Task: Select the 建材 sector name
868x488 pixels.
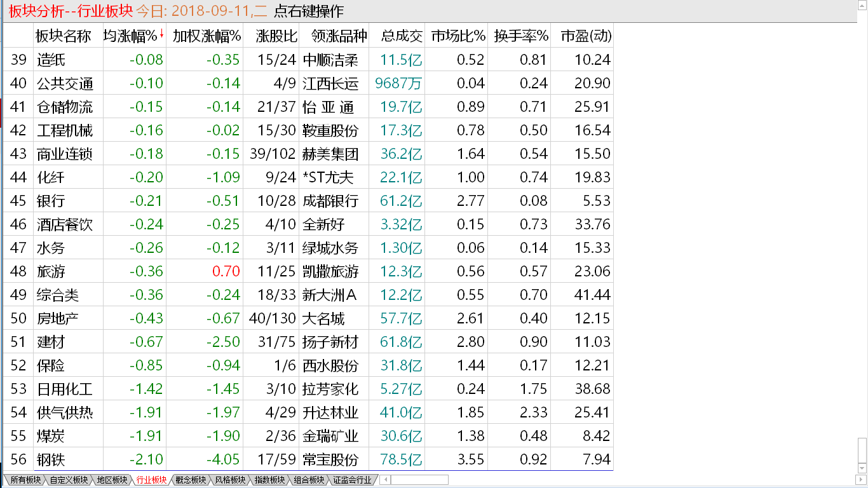Action: 51,342
